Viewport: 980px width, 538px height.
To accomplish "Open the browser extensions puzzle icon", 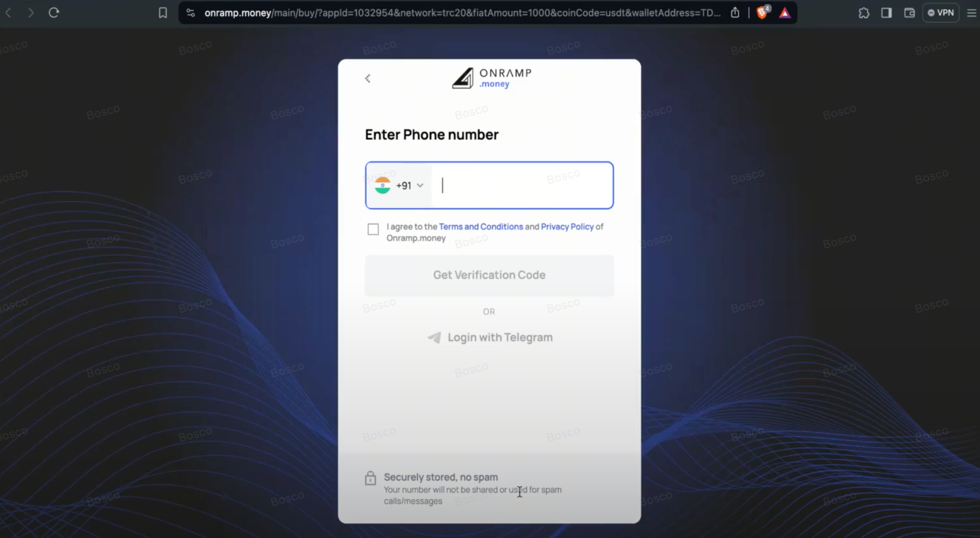I will [864, 13].
